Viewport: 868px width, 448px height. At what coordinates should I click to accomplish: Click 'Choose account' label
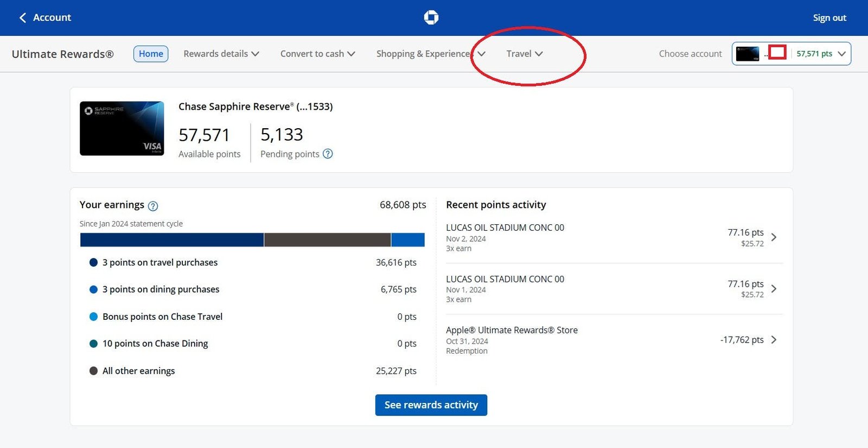click(x=690, y=54)
